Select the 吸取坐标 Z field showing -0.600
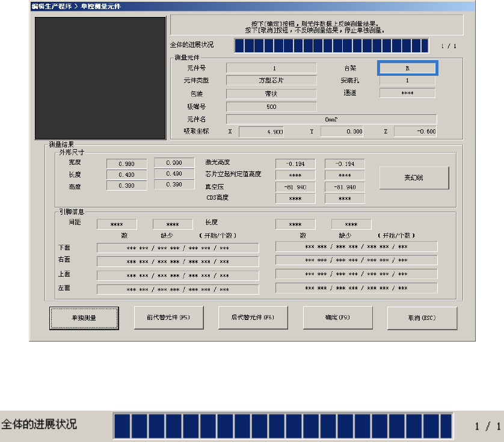Image resolution: width=504 pixels, height=442 pixels. (415, 132)
